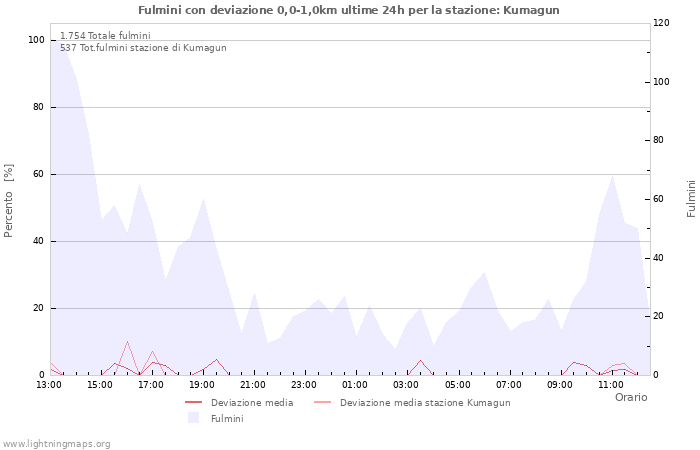Click the 05:00 time axis label
Image resolution: width=700 pixels, height=450 pixels.
(x=458, y=385)
